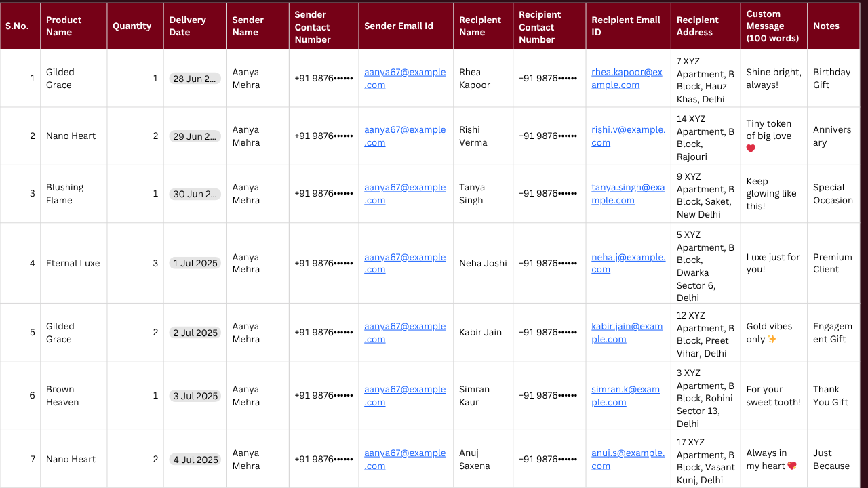Select the Anuj Saxena recipient cell
The width and height of the screenshot is (868, 488).
pyautogui.click(x=483, y=459)
